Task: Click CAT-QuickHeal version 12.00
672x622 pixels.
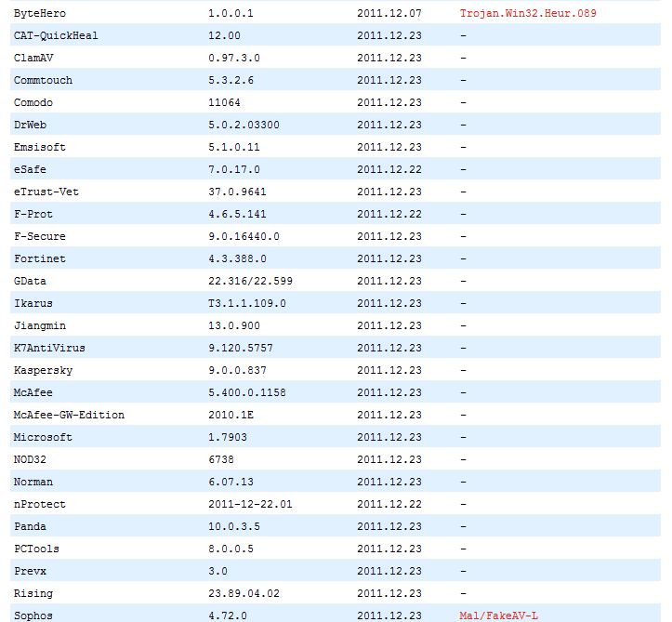Action: (x=224, y=35)
